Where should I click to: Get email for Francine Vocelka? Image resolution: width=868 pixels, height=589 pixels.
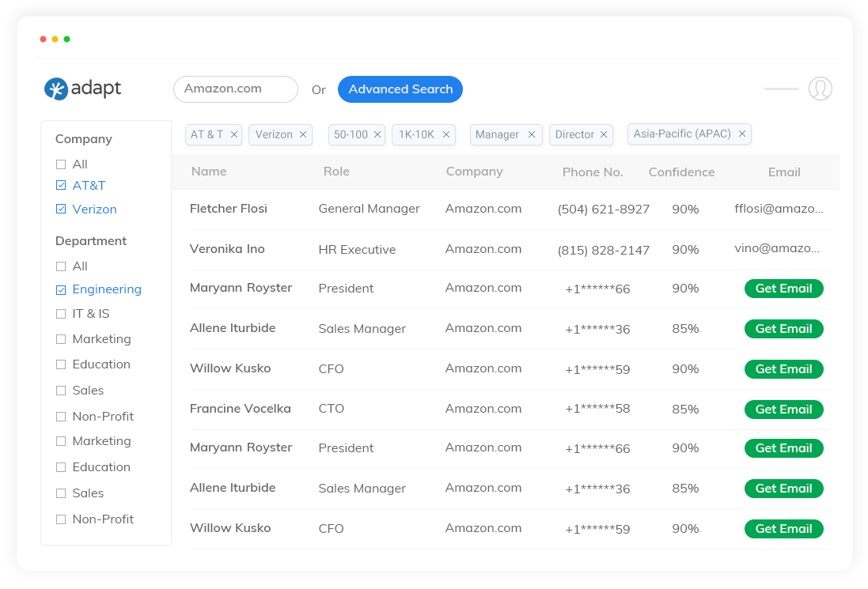pyautogui.click(x=783, y=410)
